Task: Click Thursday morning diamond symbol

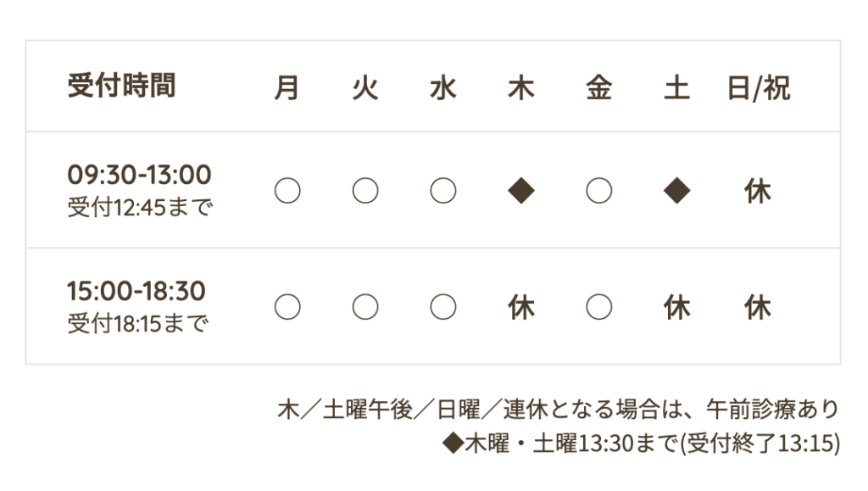Action: [x=520, y=192]
